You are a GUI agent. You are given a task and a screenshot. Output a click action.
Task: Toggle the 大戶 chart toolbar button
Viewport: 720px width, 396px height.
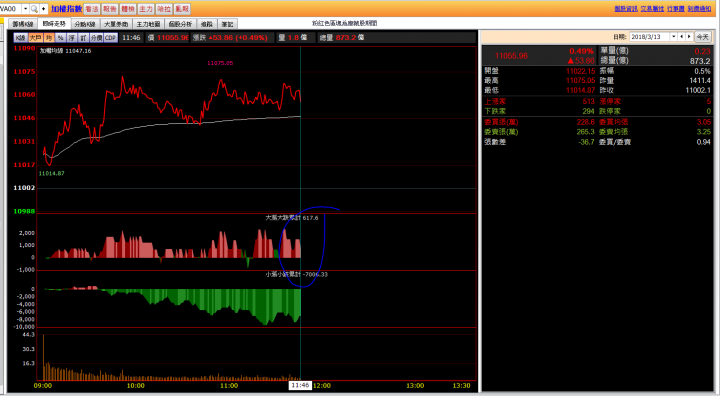click(x=35, y=38)
